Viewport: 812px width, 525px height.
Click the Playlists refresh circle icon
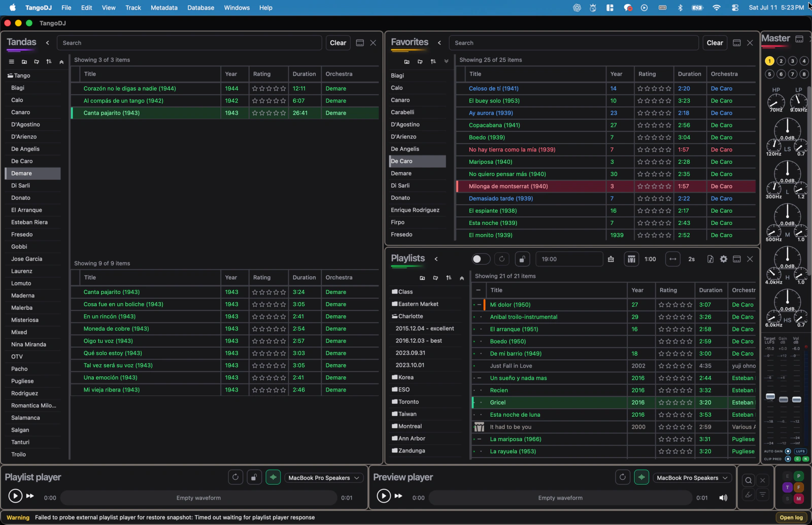pyautogui.click(x=502, y=259)
